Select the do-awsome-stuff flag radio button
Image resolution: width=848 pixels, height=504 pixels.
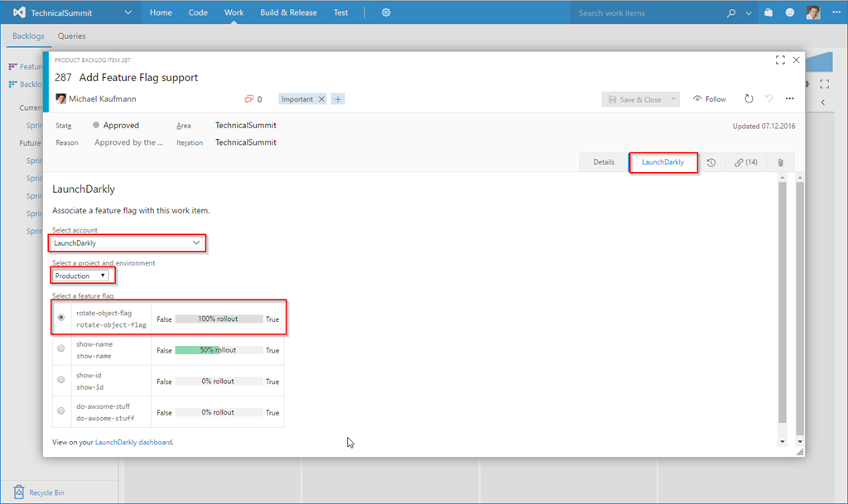pos(61,411)
